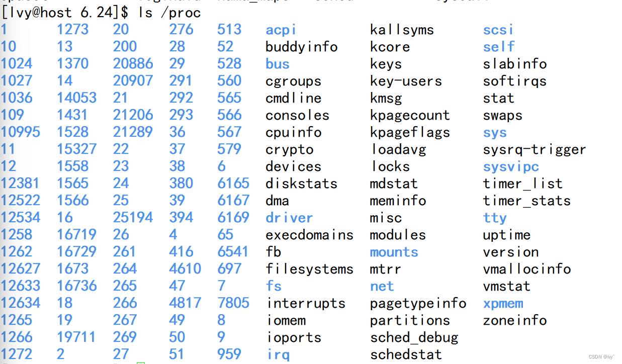Click the CSDN watermark at bottom right

coord(601,356)
